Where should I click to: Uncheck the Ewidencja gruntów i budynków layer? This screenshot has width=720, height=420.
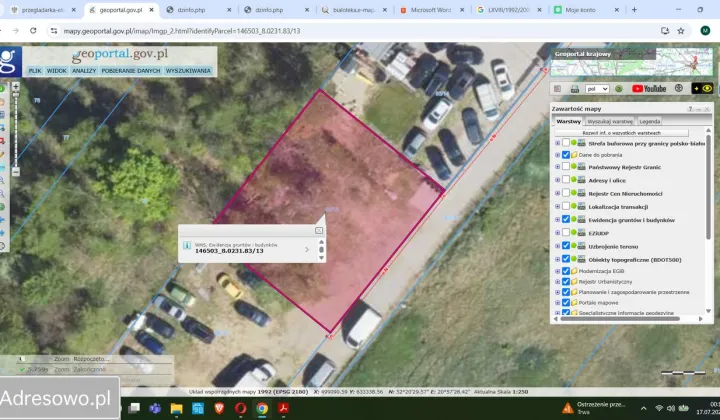coord(566,219)
